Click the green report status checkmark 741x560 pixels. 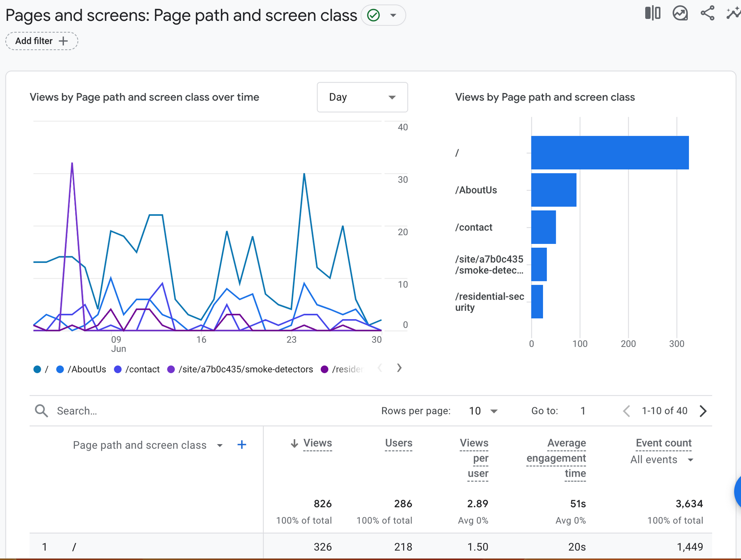[x=373, y=15]
